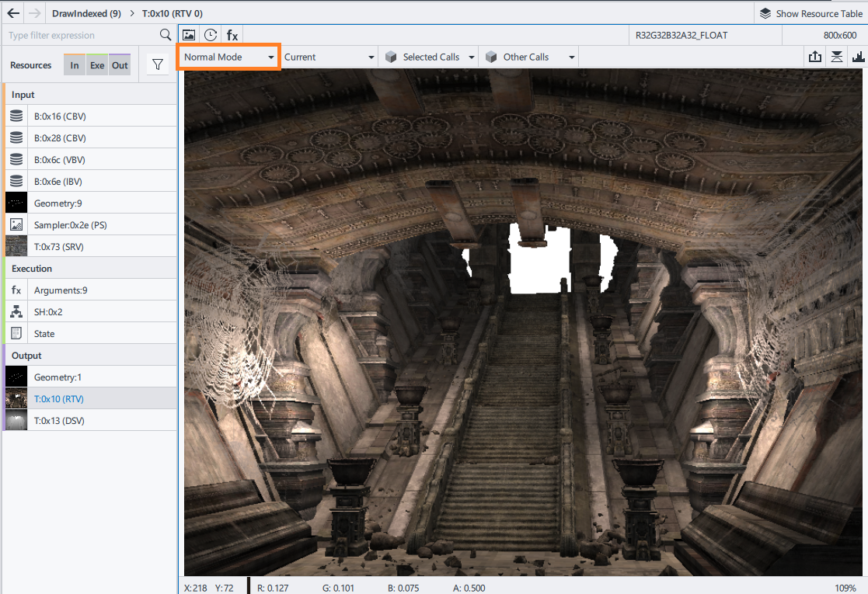The width and height of the screenshot is (868, 594).
Task: Click DrawIndexed (9) breadcrumb
Action: pyautogui.click(x=86, y=13)
